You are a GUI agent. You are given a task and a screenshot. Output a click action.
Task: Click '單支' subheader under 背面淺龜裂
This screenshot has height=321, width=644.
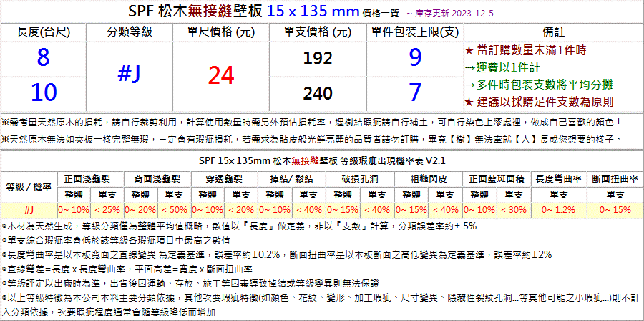click(x=174, y=194)
